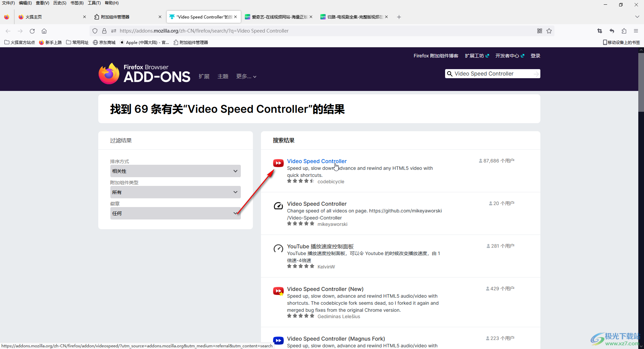Open the site permissions icon in address bar
Screen dimensions: 644x349
pos(114,31)
